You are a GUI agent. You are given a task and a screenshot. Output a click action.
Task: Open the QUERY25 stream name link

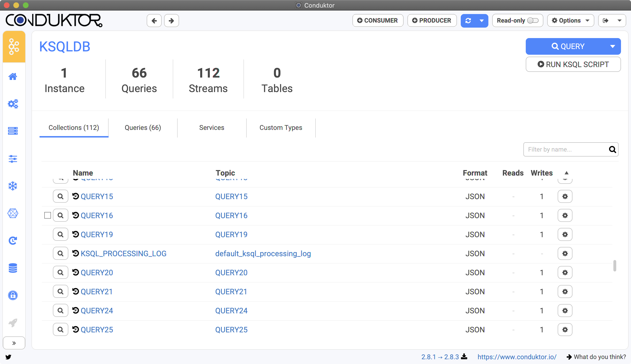coord(97,330)
